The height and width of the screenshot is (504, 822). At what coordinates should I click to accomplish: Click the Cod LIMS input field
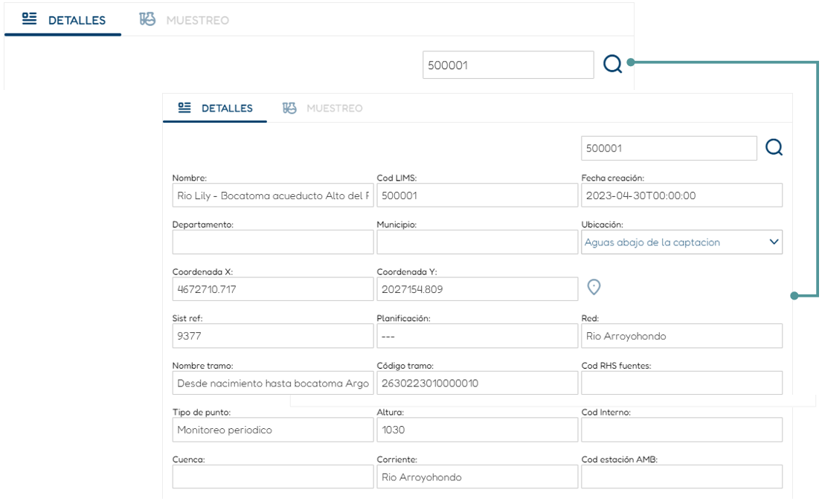(x=477, y=196)
